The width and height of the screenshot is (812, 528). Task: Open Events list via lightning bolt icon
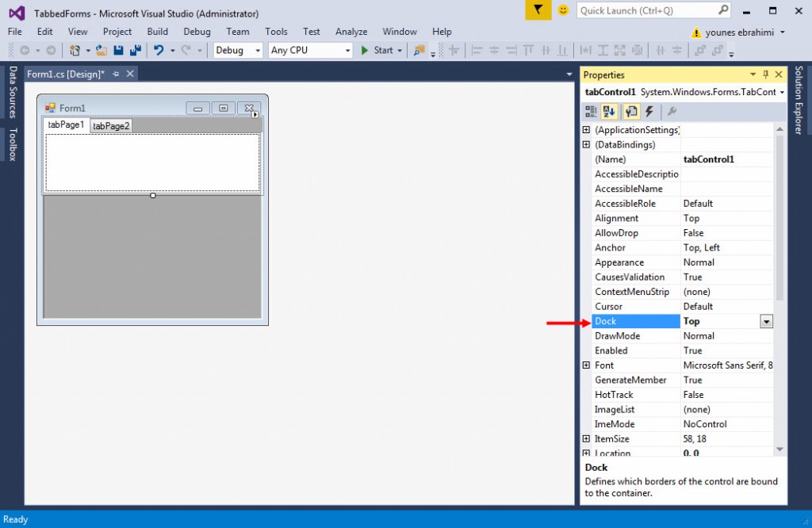tap(649, 112)
